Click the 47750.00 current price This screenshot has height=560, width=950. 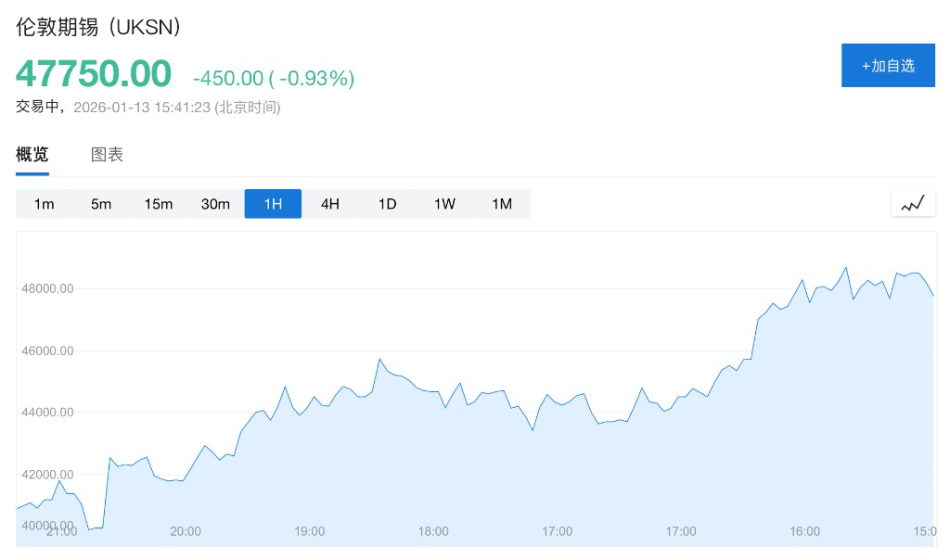point(94,74)
